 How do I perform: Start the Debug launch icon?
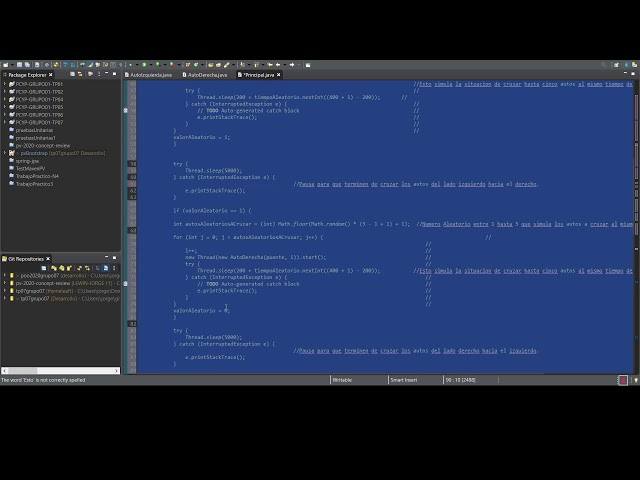coord(130,65)
